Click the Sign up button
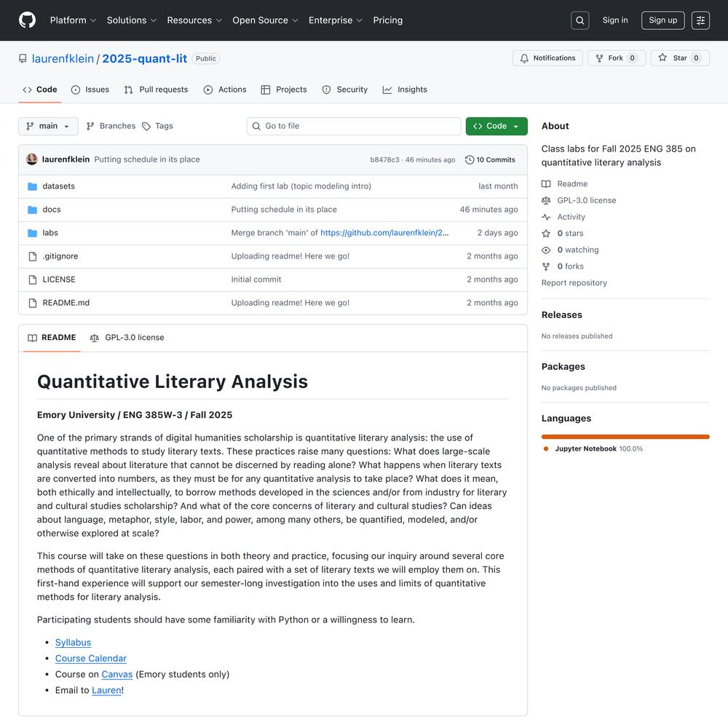 pos(662,20)
